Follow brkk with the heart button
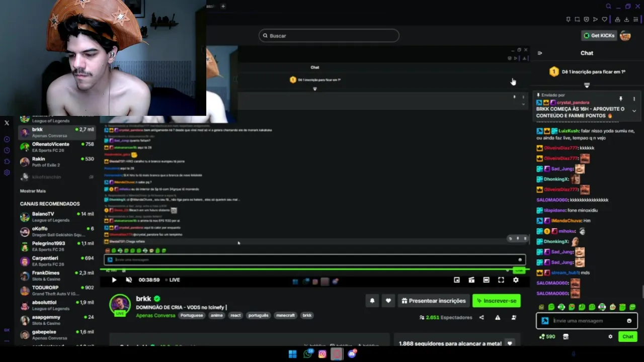This screenshot has height=362, width=644. (x=388, y=301)
